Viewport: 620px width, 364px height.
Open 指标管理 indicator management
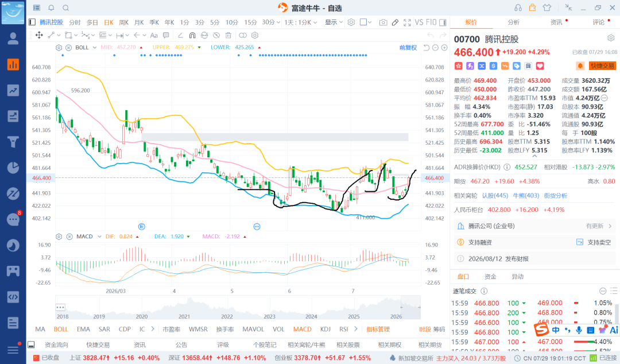coord(378,329)
